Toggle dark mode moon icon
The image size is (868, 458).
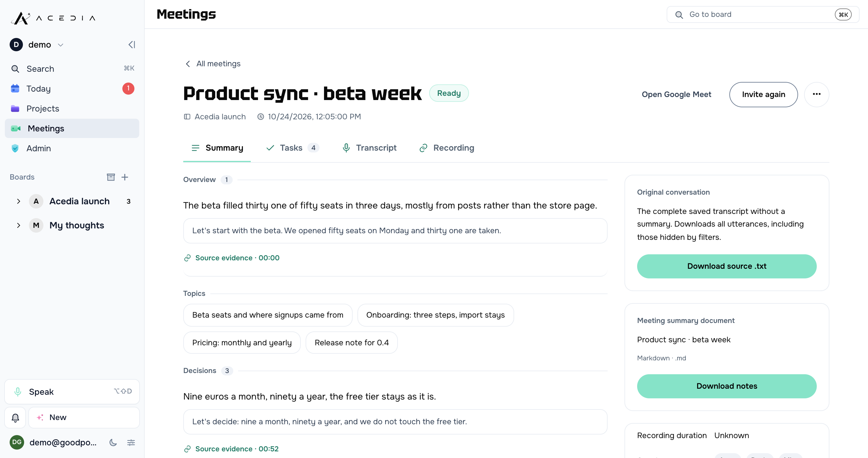[113, 443]
